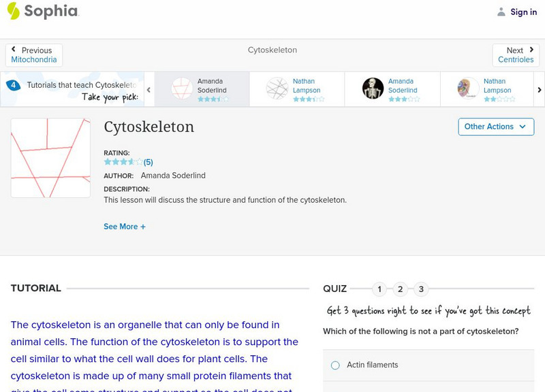545x392 pixels.
Task: Click the Sign in user icon
Action: [x=501, y=12]
